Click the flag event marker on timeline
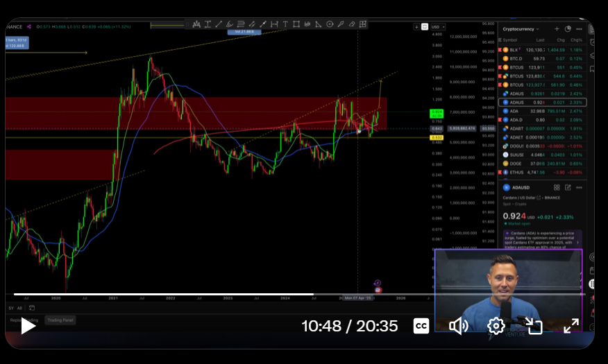Image resolution: width=608 pixels, height=364 pixels. coord(378,290)
